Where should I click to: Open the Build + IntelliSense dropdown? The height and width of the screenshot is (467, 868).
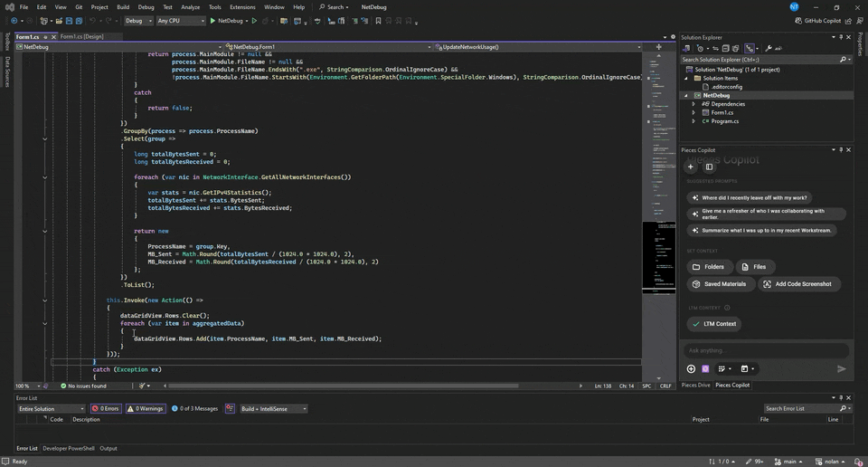click(273, 409)
